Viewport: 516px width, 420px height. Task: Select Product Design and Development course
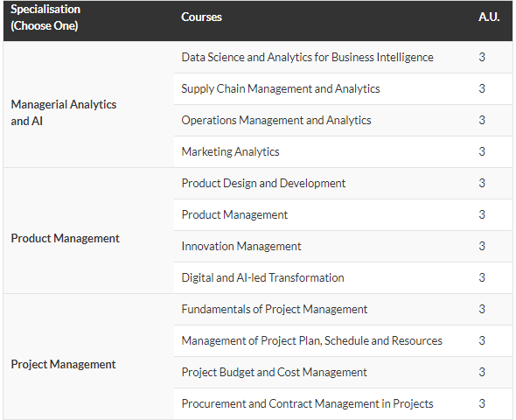tap(263, 184)
